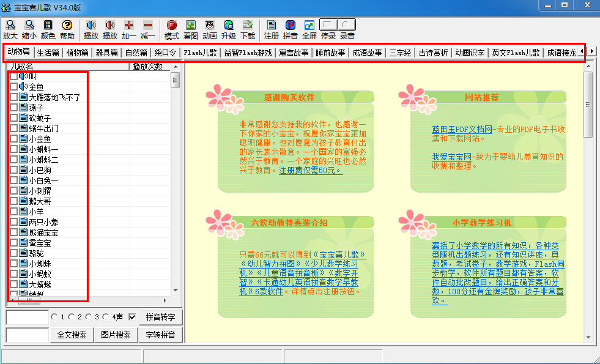The image size is (600, 364).
Task: Switch the 模式 mode icon
Action: 172,25
